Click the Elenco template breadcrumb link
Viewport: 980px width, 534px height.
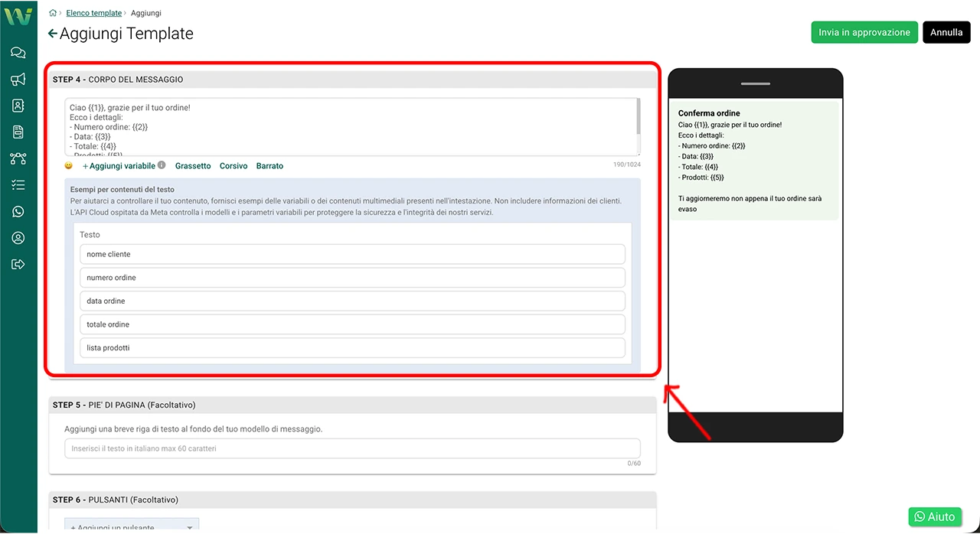pos(94,13)
